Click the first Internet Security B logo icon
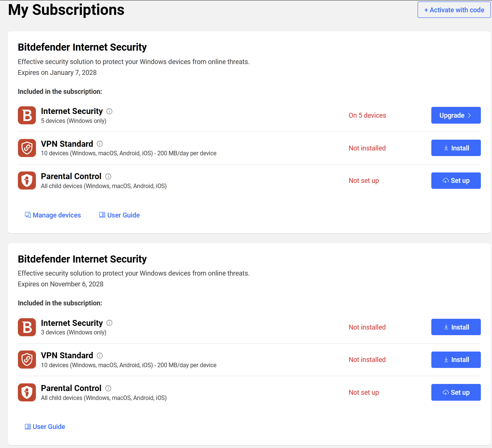492x448 pixels. pos(27,115)
